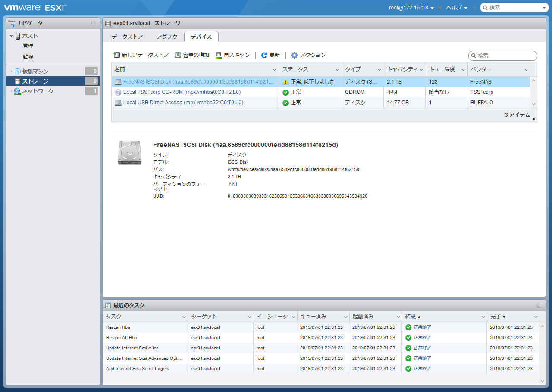Click the blue Refresh icon
552x392 pixels.
(x=264, y=55)
